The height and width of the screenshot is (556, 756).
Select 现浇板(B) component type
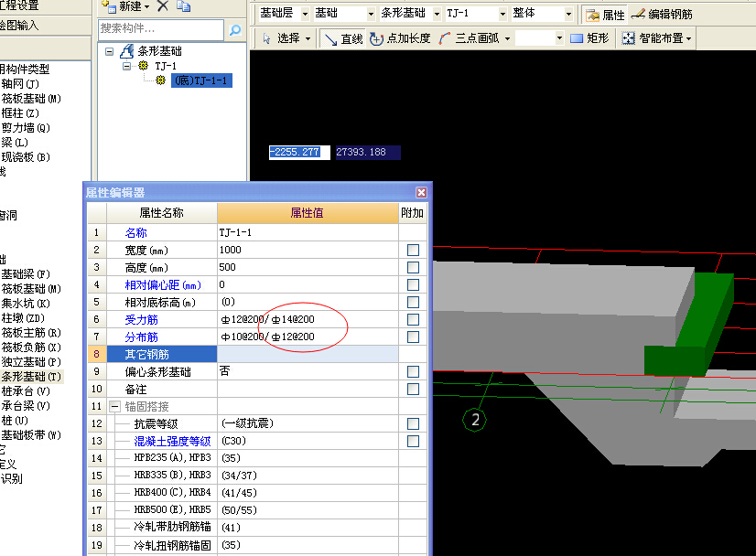[26, 156]
